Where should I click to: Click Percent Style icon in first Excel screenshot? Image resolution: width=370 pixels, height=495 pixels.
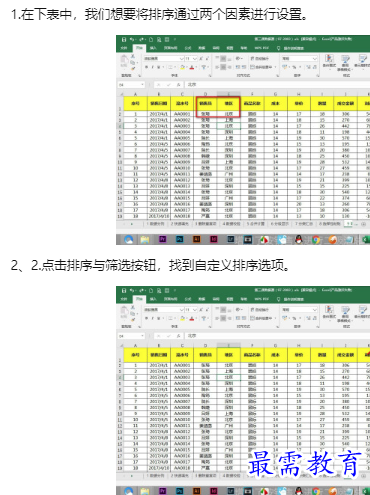(294, 67)
